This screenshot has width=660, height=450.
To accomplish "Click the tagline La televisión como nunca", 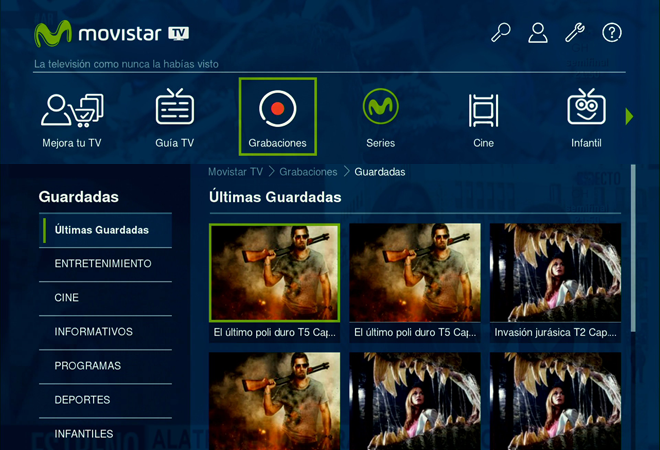I will pyautogui.click(x=126, y=64).
